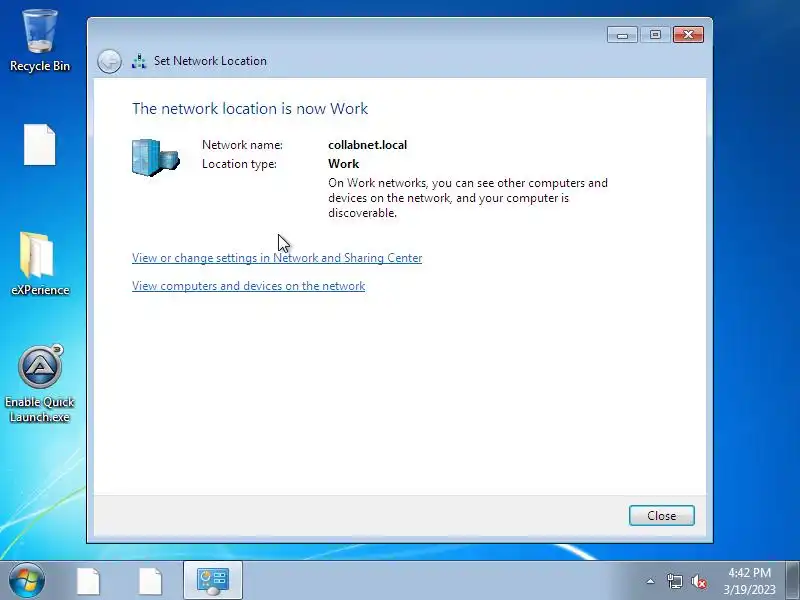Click the bold Work location type value

343,164
